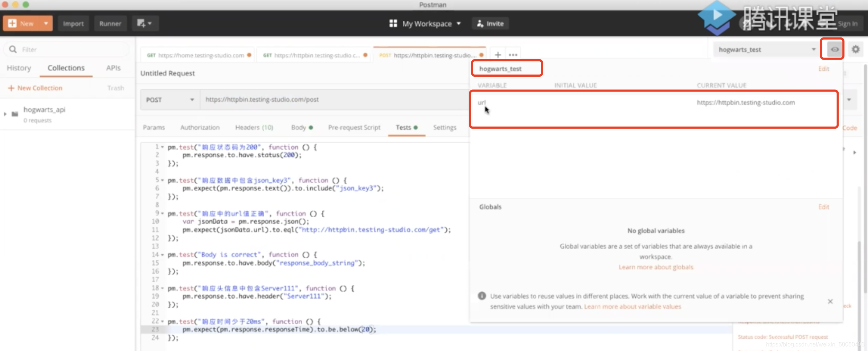Screen dimensions: 868x351
Task: Open the POST httpbin.testing-studio request tab
Action: click(430, 55)
